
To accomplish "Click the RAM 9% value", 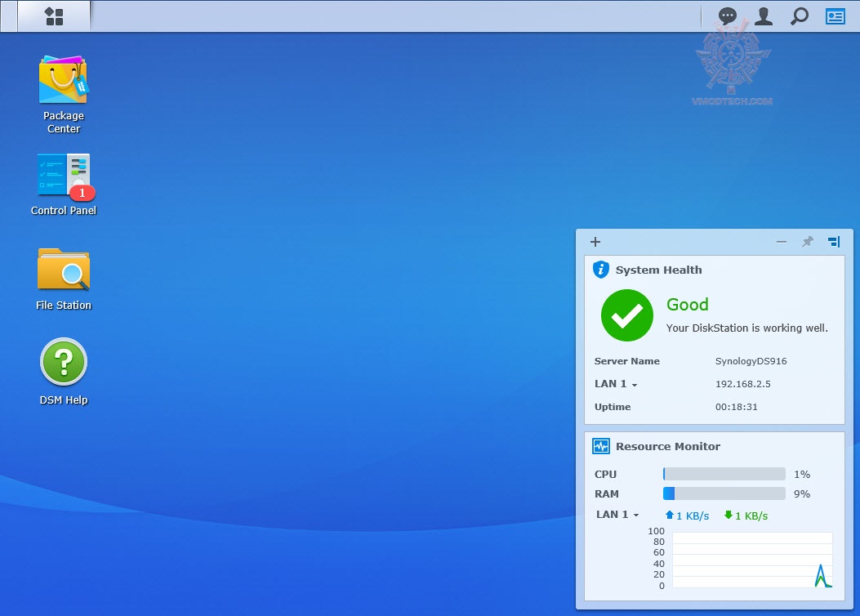I will (x=802, y=494).
